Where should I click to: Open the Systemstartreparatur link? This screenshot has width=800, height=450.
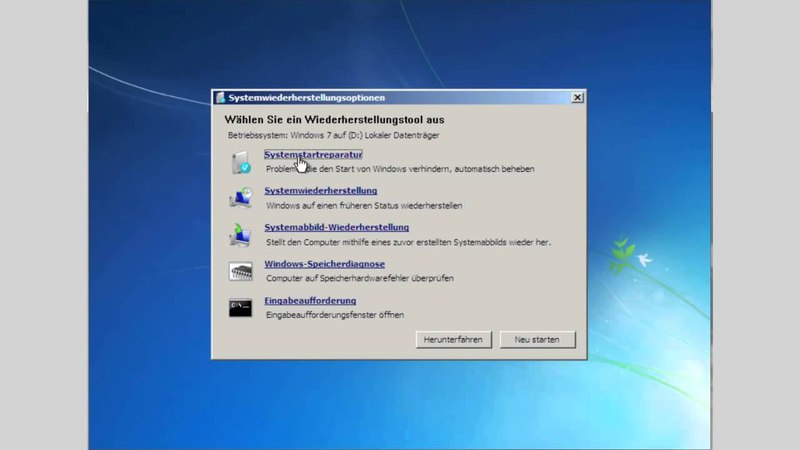click(313, 154)
